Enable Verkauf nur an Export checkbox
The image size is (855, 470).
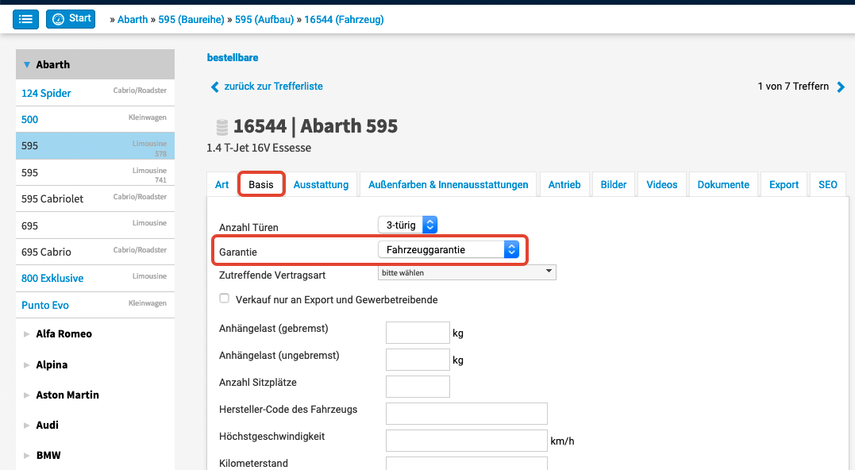(224, 298)
